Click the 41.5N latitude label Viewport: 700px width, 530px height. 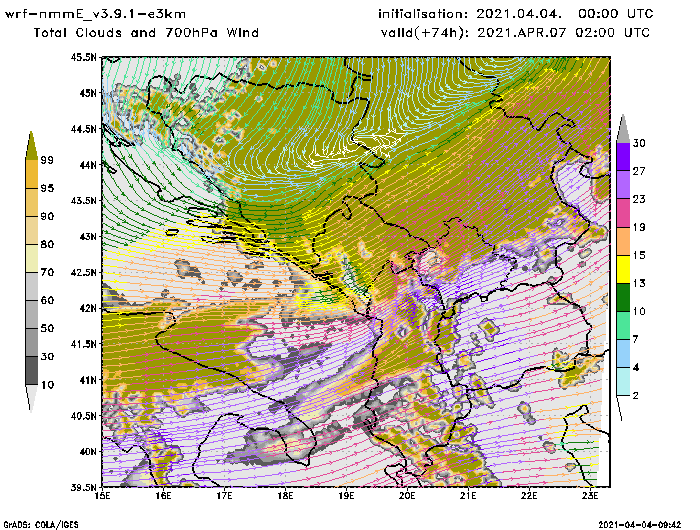83,344
